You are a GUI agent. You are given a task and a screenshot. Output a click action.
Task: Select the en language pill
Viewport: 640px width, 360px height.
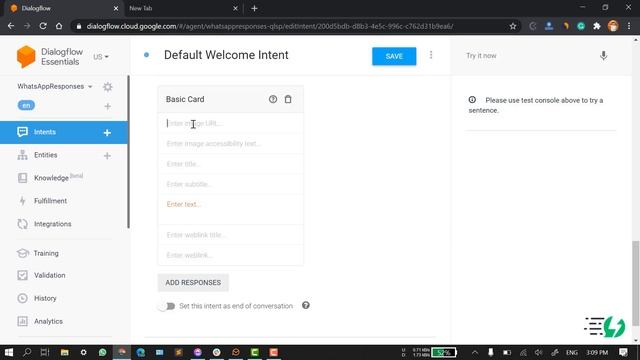[26, 105]
